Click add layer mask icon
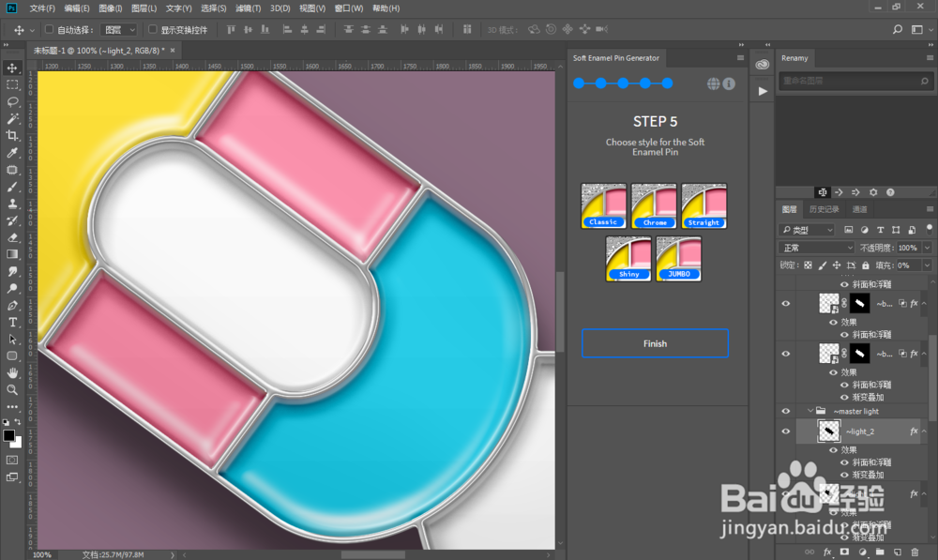This screenshot has width=938, height=560. (x=844, y=552)
